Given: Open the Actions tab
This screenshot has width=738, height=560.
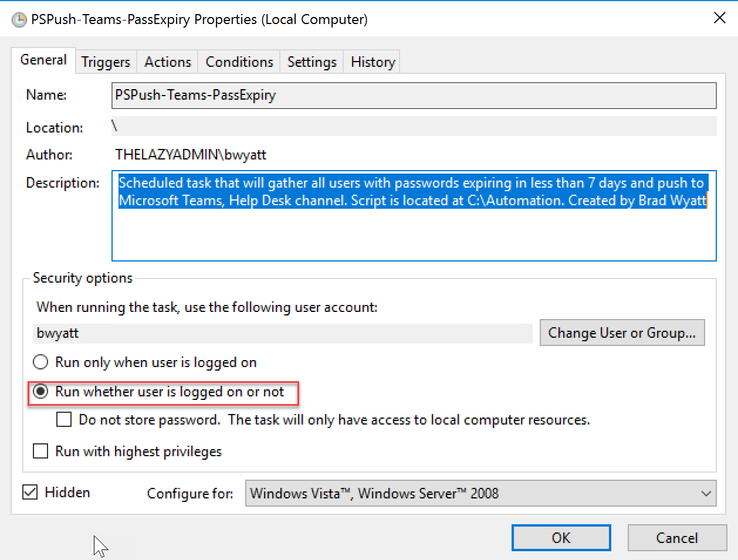Looking at the screenshot, I should click(x=168, y=62).
